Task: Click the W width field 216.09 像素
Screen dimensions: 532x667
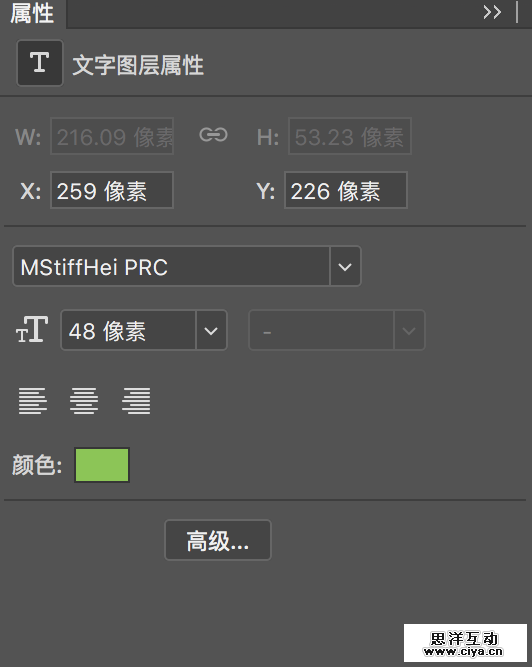Action: (x=112, y=136)
